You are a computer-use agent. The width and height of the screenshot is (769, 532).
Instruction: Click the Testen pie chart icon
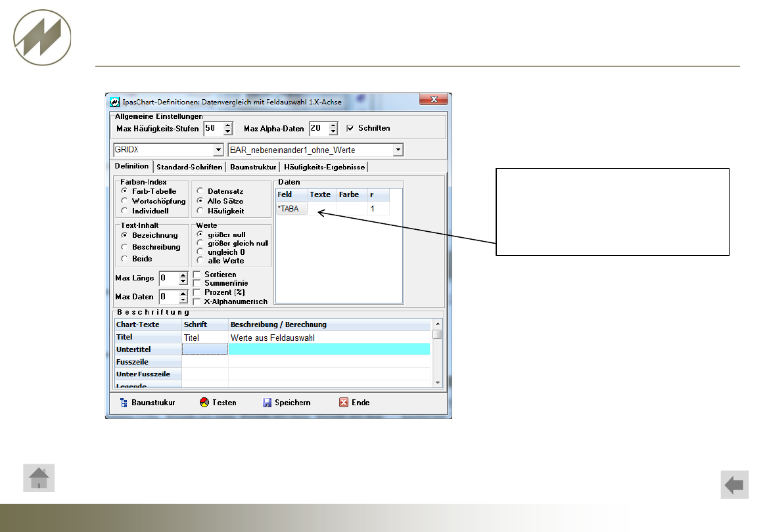point(204,402)
